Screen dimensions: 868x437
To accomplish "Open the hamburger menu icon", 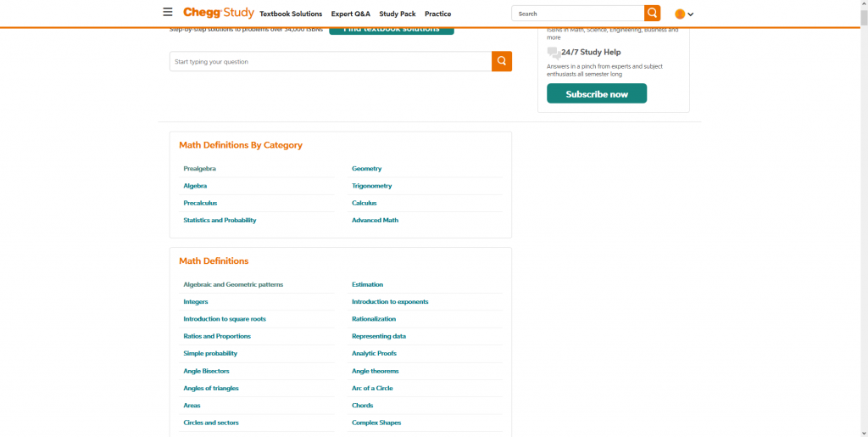I will pos(168,13).
